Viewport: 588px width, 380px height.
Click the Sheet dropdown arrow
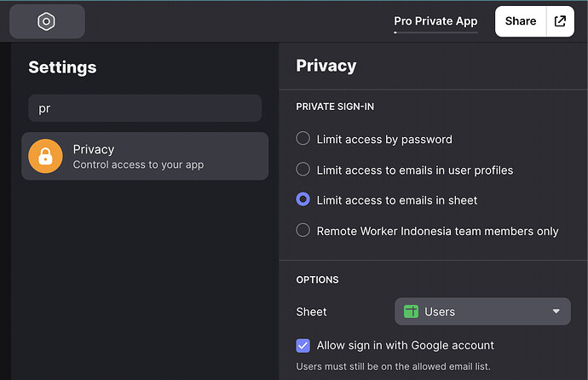tap(556, 312)
